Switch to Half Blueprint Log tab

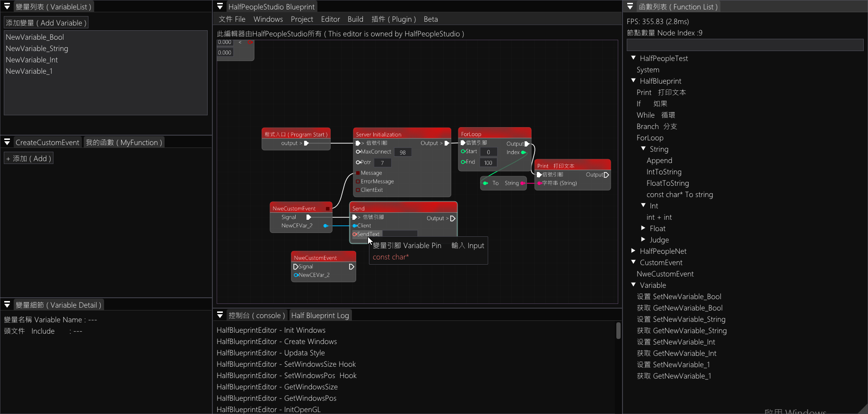click(320, 315)
